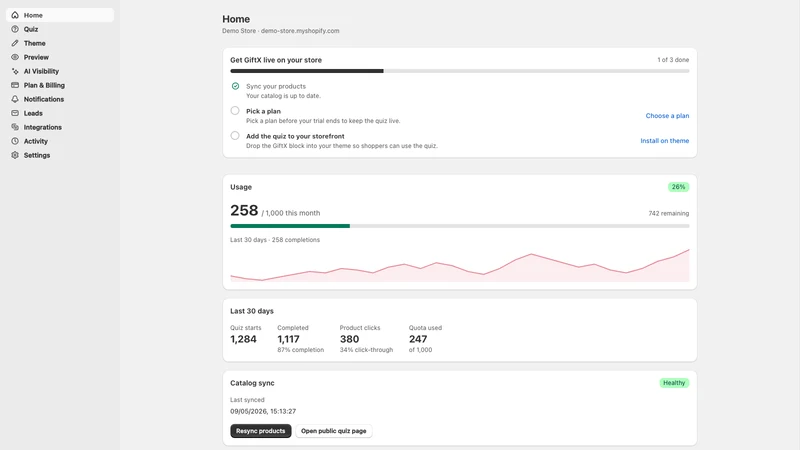Open Integrations from sidebar
Viewport: 800px width, 450px height.
[60, 127]
